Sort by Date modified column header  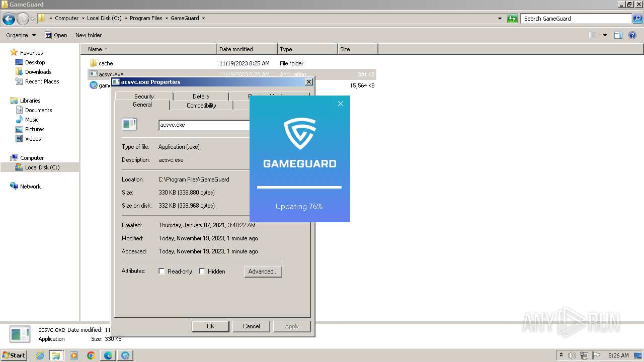(x=247, y=49)
